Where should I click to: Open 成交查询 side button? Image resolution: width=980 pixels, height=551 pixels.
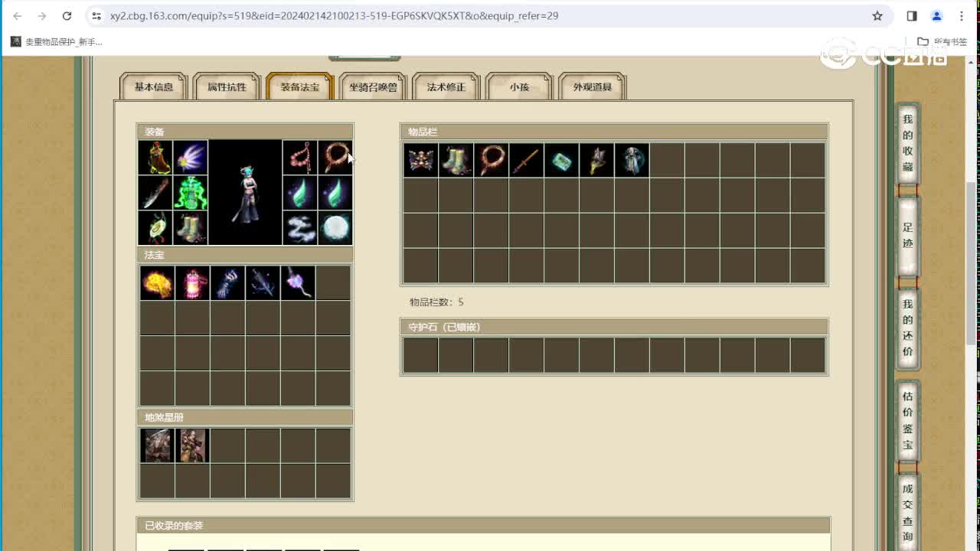[907, 511]
